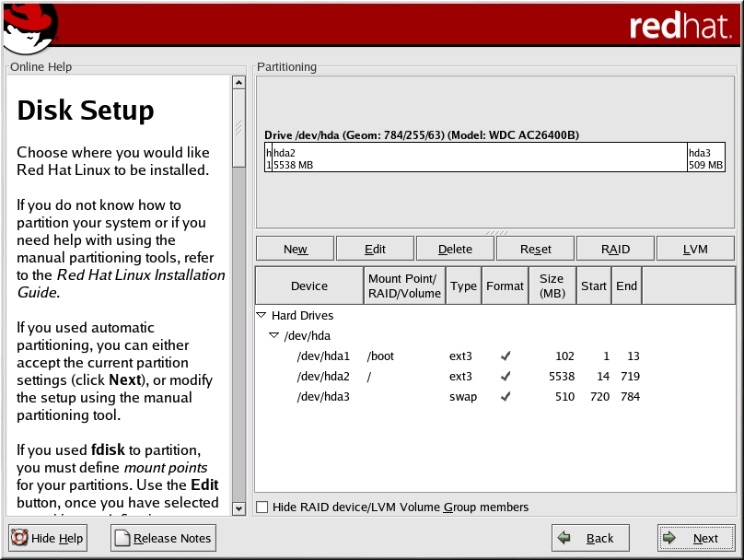Click the Release Notes document icon

(122, 539)
